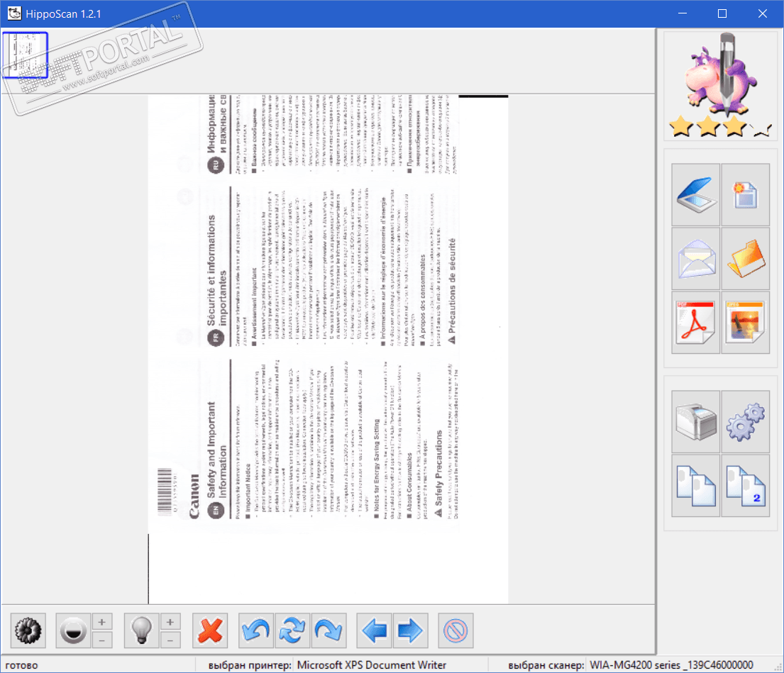
Task: Click the hippo mascot logo
Action: [x=720, y=74]
